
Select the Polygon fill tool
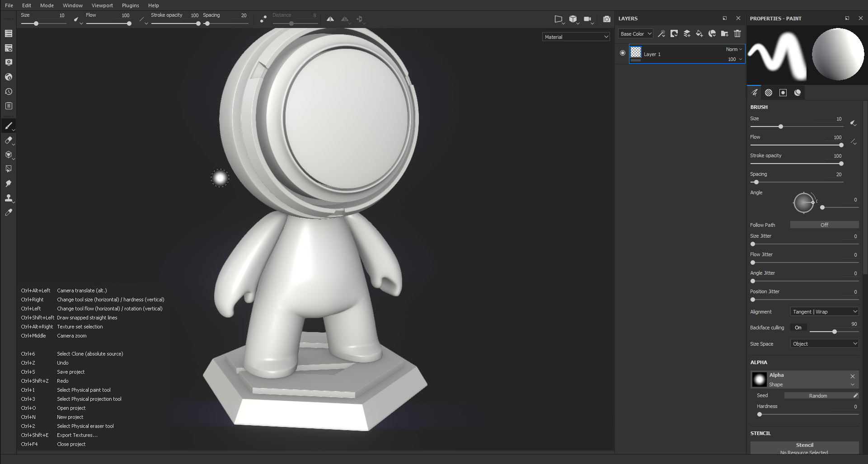coord(9,169)
